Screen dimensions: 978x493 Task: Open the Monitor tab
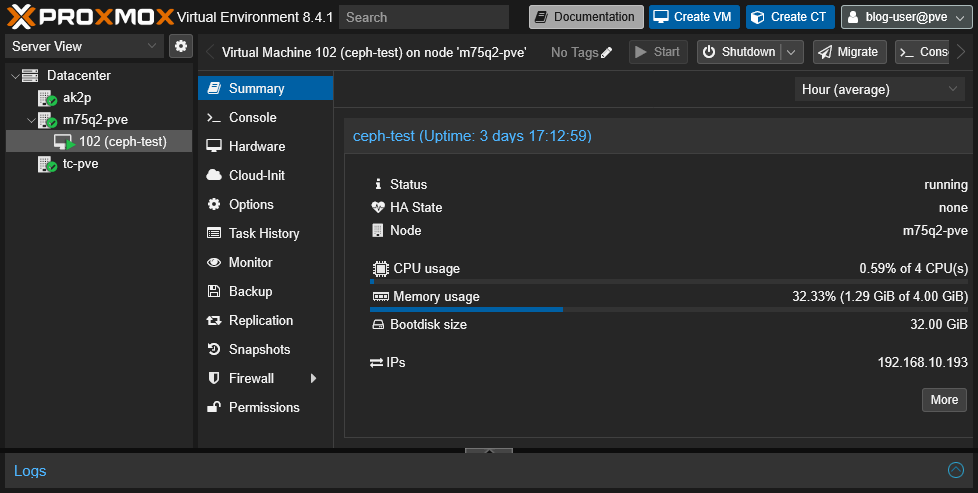(x=266, y=262)
